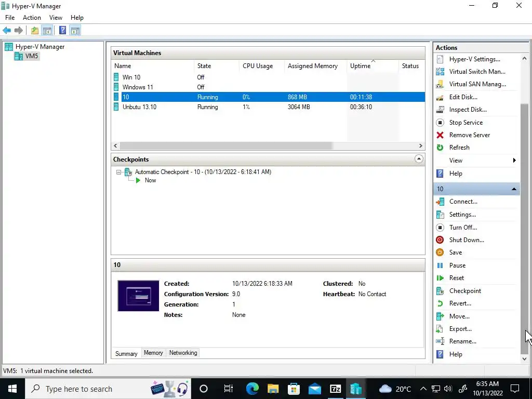Switch to the Memory tab
Screen dimensions: 532x399
(153, 353)
